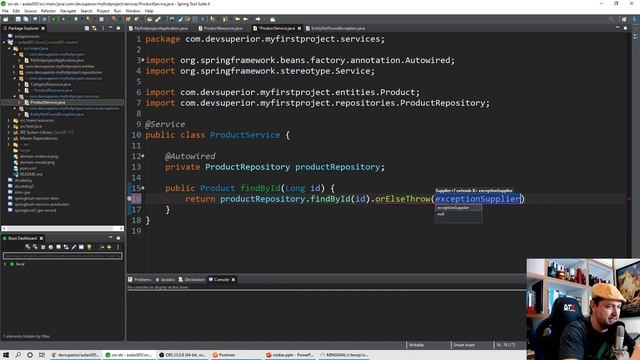Click the Save toolbar icon

tap(18, 19)
